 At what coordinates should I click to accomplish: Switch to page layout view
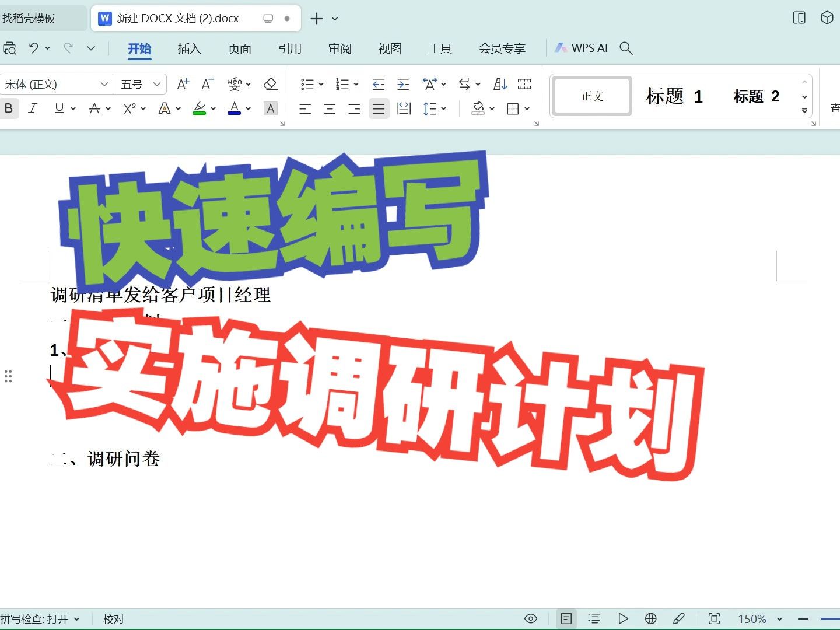(566, 619)
